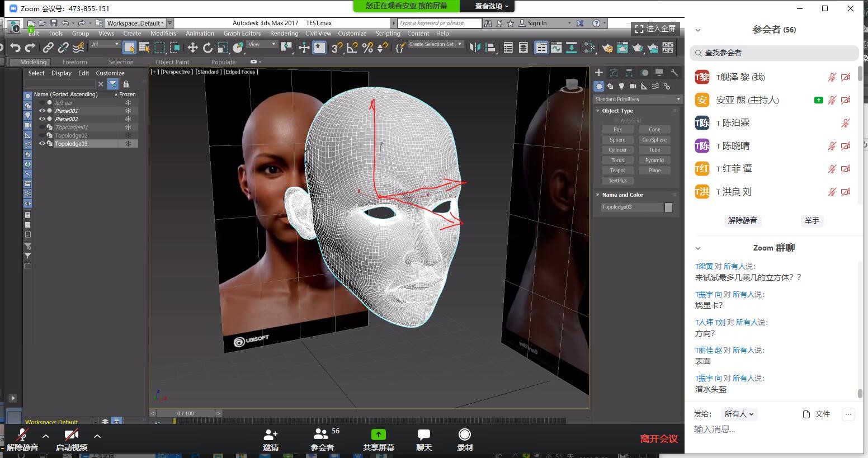Click the 离开会议 link
868x458 pixels.
click(659, 439)
